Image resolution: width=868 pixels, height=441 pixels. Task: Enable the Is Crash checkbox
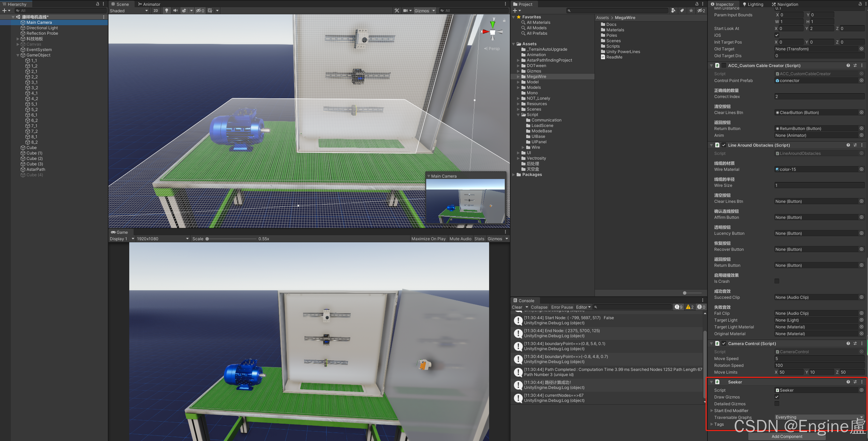(x=777, y=281)
